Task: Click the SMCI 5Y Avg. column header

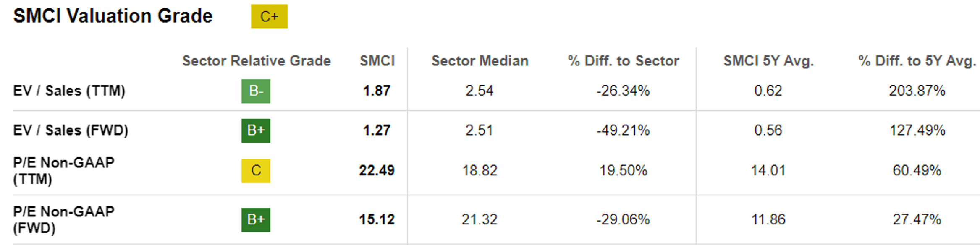Action: 768,61
